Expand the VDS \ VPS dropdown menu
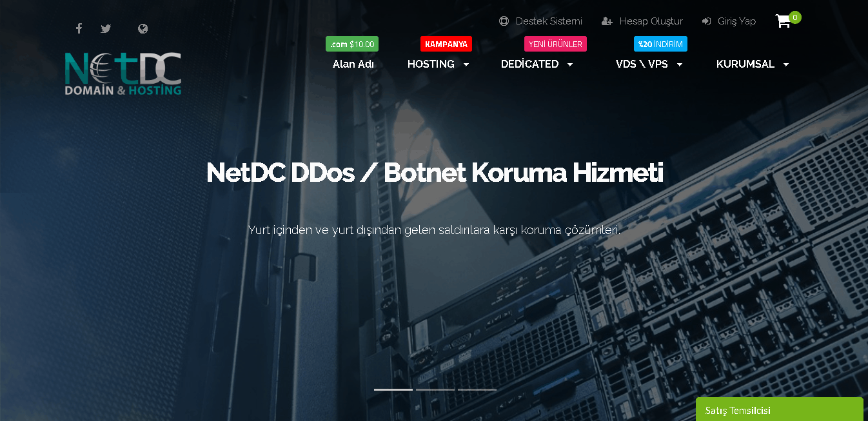 click(x=649, y=64)
